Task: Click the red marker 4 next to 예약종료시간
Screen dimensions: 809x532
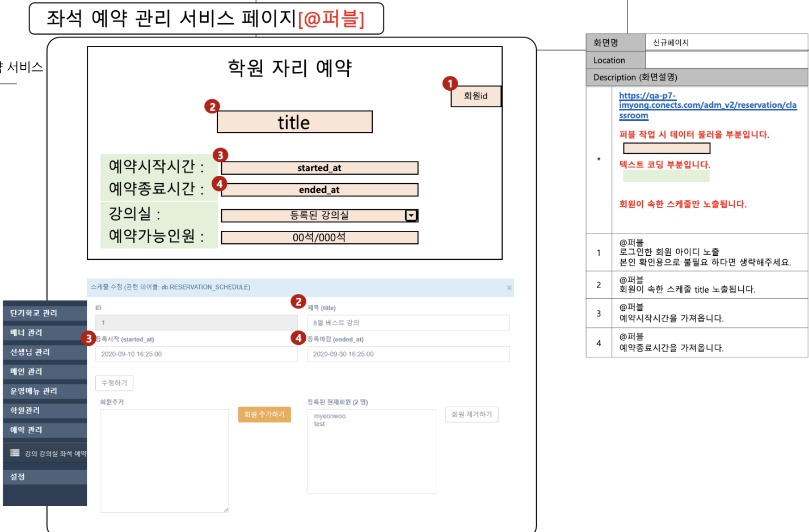Action: [220, 183]
